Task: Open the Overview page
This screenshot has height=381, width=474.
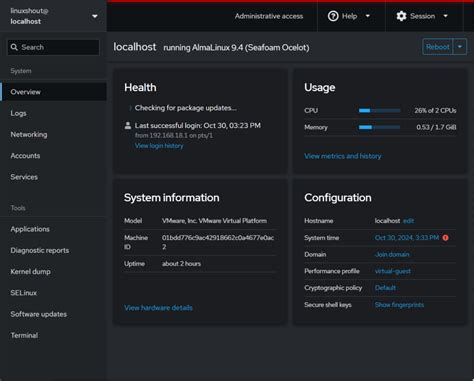Action: pyautogui.click(x=53, y=92)
